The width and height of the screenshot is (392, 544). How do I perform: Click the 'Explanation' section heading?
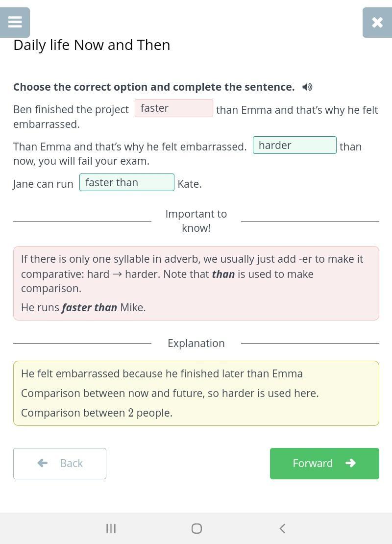196,343
